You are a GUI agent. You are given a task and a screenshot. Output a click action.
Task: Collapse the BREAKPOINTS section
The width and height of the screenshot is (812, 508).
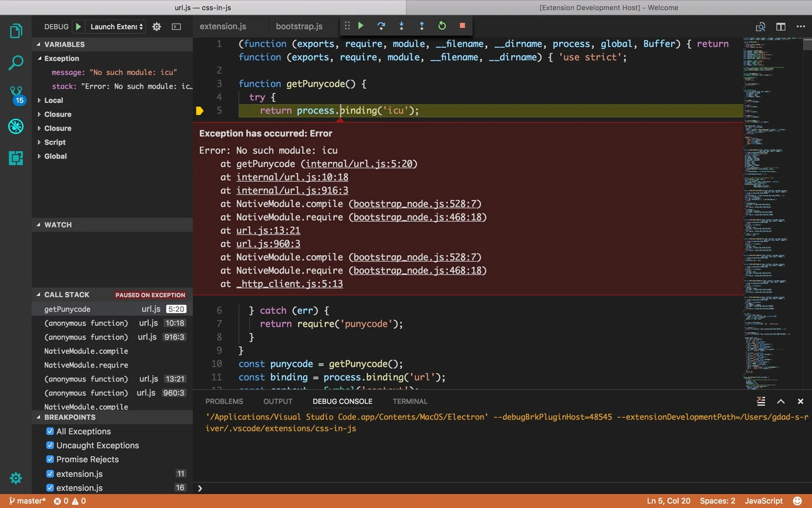tap(112, 417)
